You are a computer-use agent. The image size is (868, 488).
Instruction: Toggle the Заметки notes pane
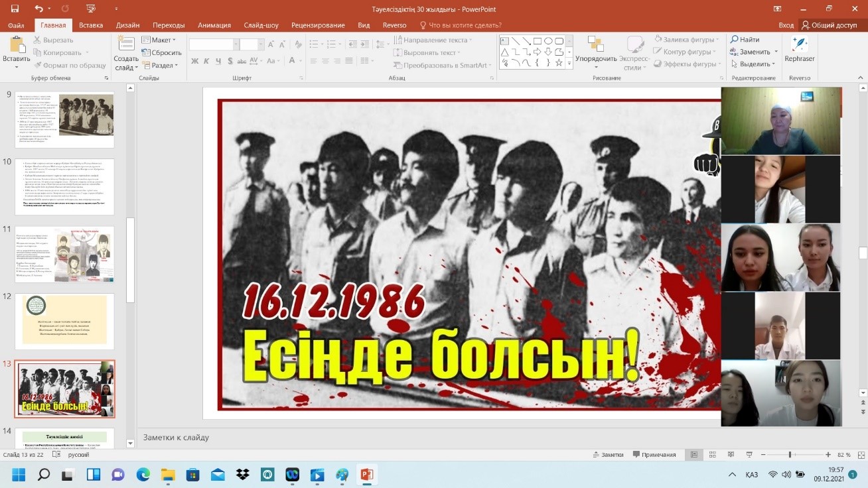[x=607, y=455]
